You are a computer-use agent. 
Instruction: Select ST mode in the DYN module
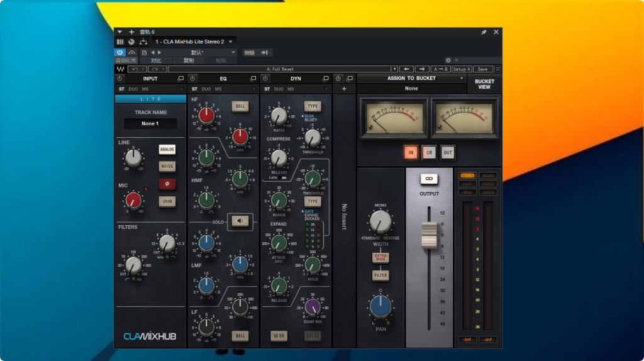click(267, 89)
